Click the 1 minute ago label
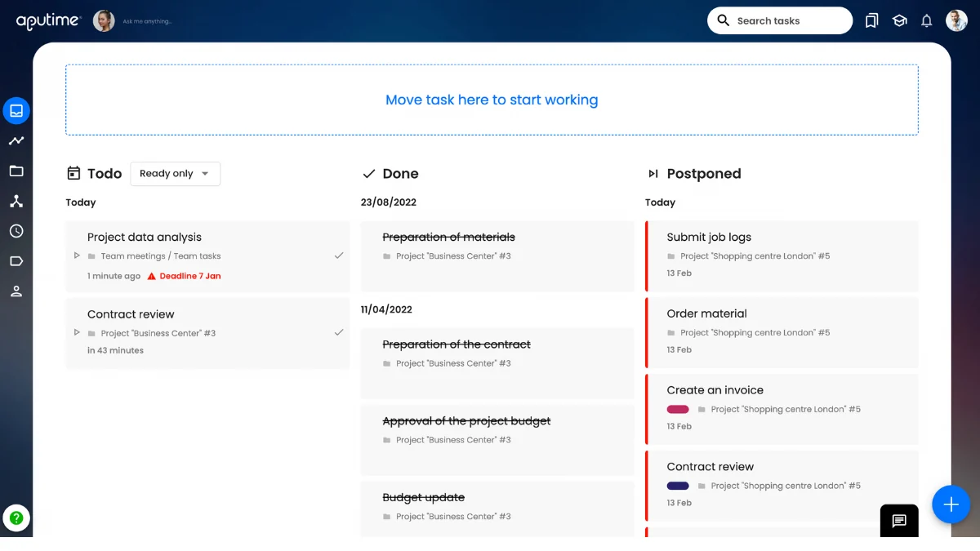 pos(114,276)
